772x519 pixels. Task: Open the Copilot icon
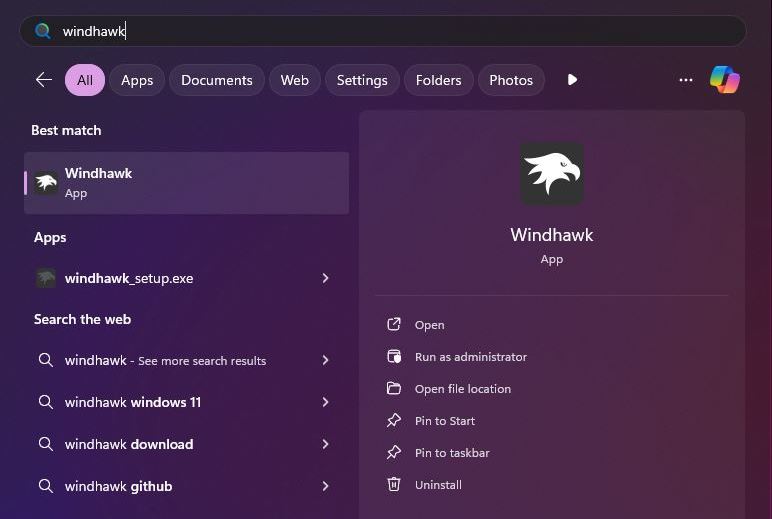724,80
